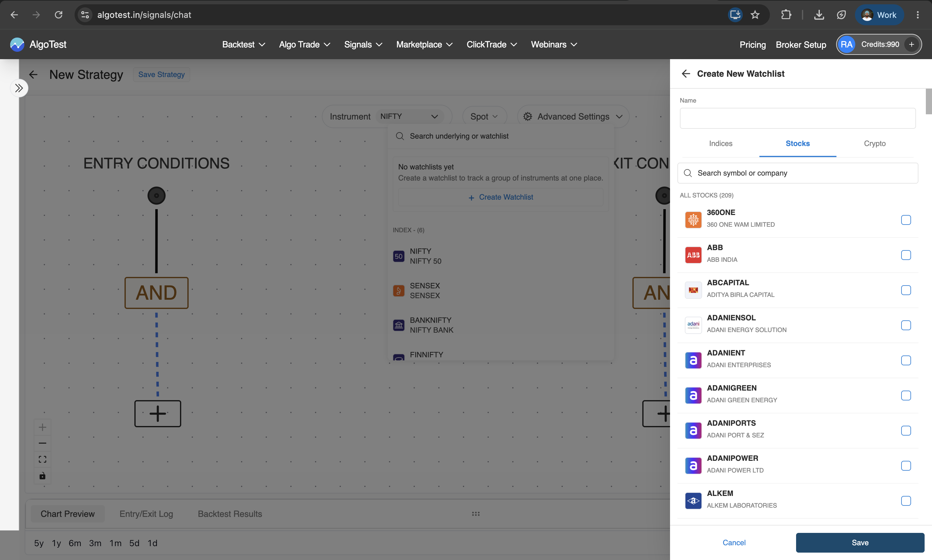Image resolution: width=932 pixels, height=560 pixels.
Task: Click the add credits plus icon
Action: [911, 45]
